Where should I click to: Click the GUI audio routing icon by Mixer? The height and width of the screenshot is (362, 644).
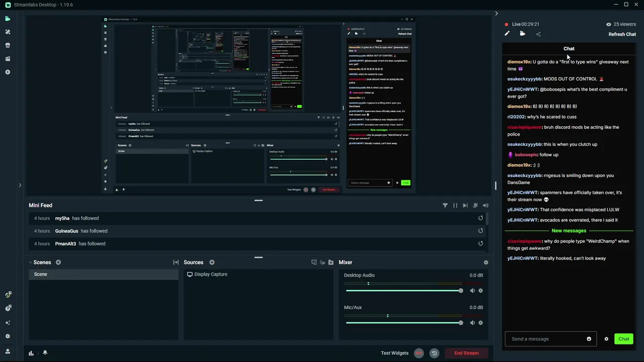tap(323, 262)
